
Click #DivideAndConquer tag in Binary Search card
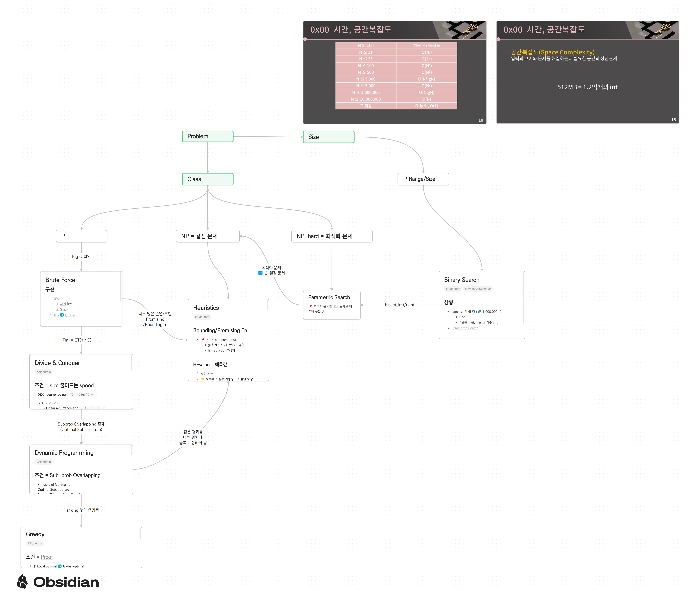click(x=477, y=289)
